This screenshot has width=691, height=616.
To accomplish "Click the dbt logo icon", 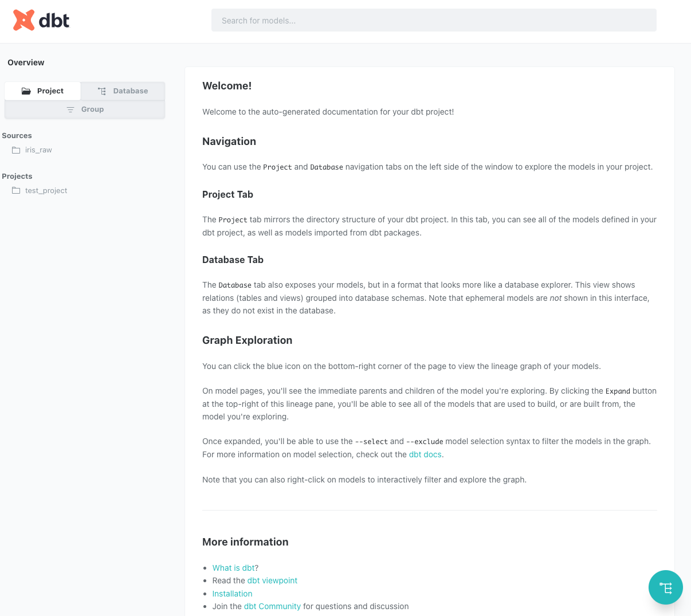I will [23, 21].
